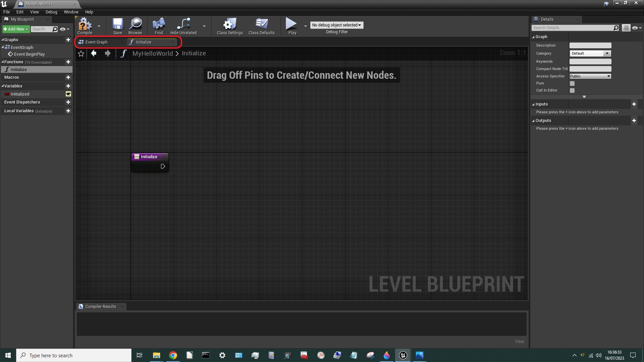
Task: Browse to asset in Content Browser
Action: click(x=135, y=26)
